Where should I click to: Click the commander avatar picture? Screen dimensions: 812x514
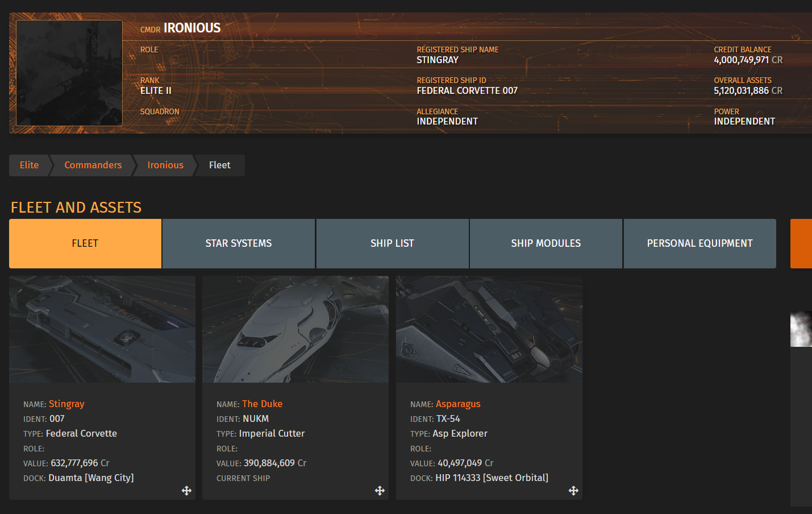(x=69, y=73)
